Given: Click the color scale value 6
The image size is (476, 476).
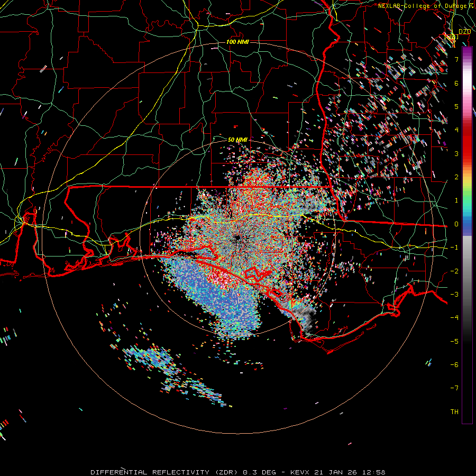Looking at the screenshot, I should (x=456, y=83).
